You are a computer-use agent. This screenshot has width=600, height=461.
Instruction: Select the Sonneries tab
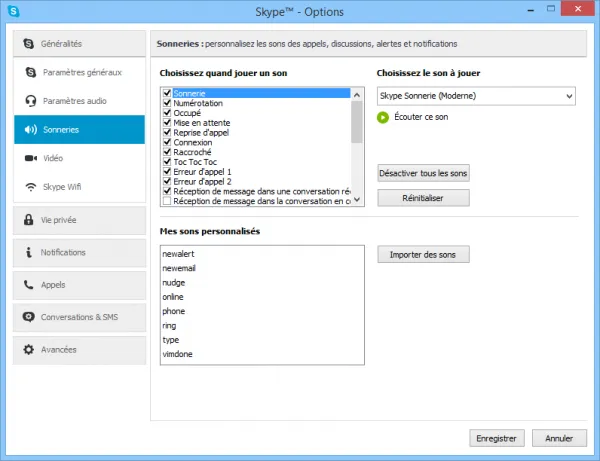click(x=80, y=130)
